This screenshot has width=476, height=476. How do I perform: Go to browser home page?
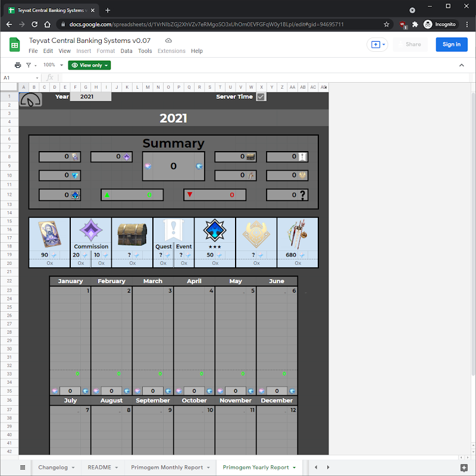click(x=48, y=24)
